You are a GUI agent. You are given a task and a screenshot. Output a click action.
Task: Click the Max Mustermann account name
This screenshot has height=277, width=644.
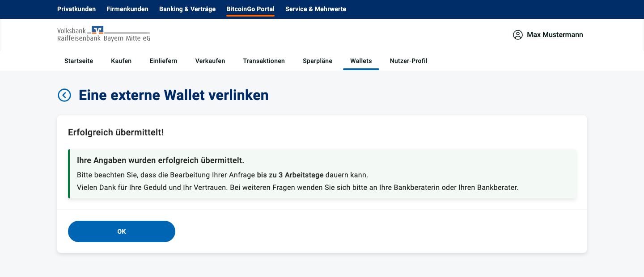tap(555, 35)
